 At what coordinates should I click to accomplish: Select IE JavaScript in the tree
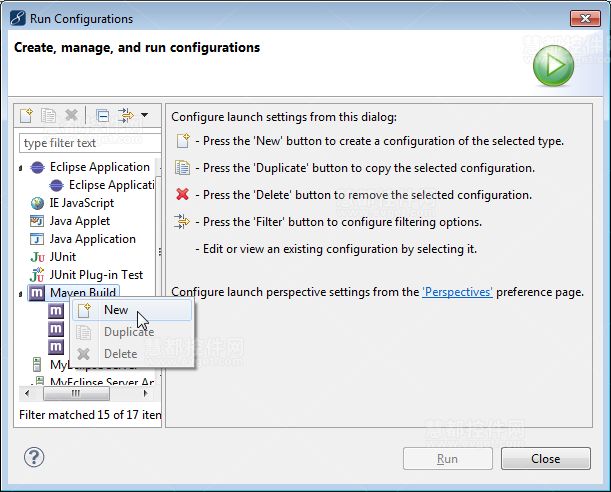(81, 203)
